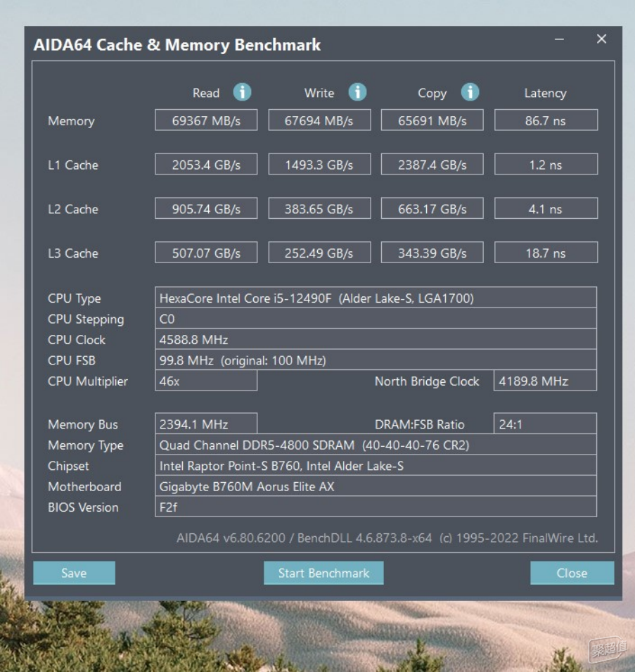
Task: Click L1 Cache write 1493.3 GB/s field
Action: [319, 164]
